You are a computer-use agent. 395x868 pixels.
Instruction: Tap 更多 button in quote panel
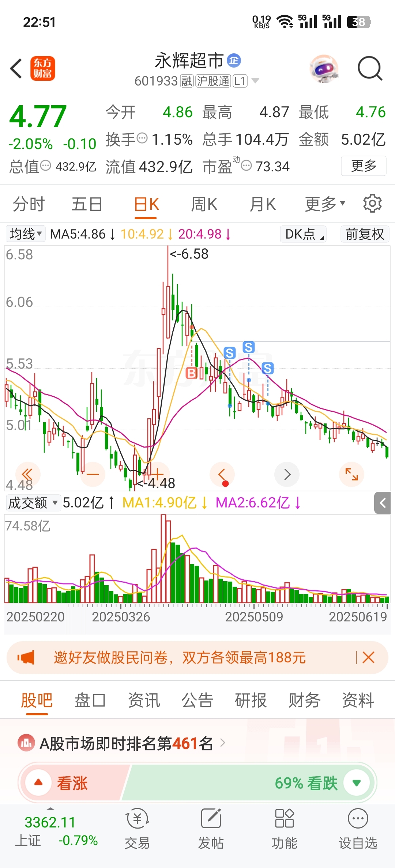(364, 166)
